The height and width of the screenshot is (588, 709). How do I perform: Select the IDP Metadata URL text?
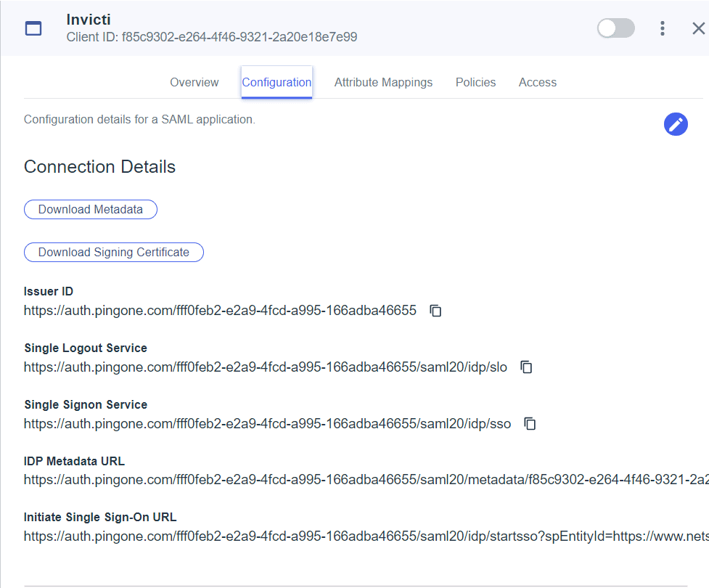348,479
